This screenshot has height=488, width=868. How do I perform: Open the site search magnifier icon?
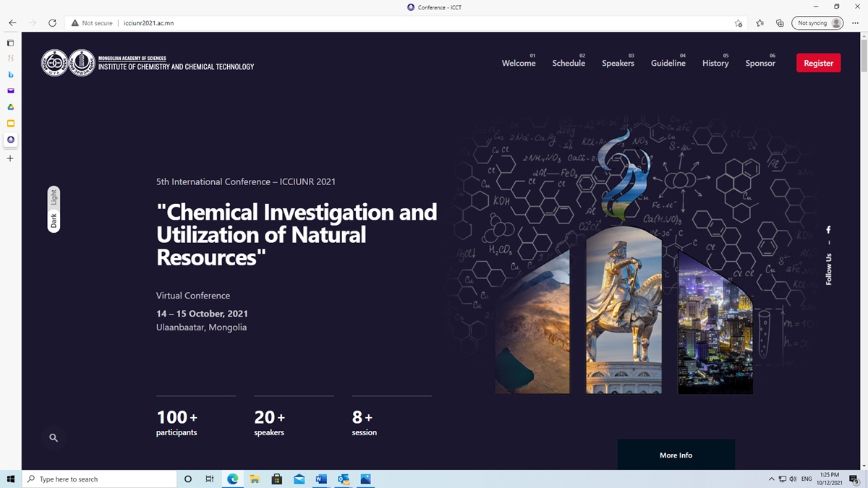coord(54,437)
